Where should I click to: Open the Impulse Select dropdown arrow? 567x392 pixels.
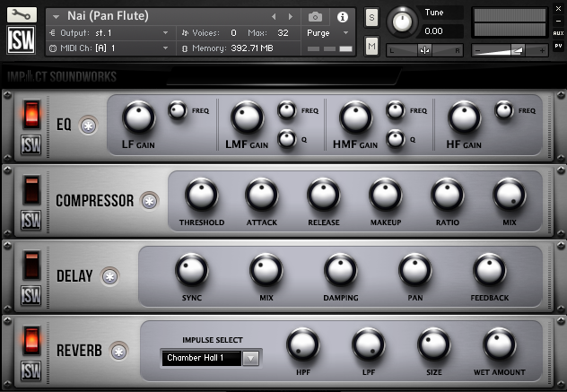(251, 359)
